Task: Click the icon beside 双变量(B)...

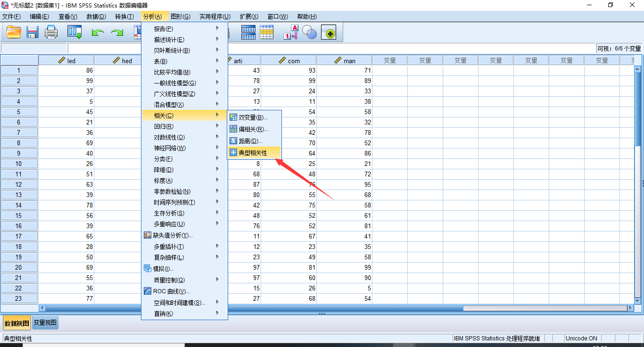Action: (x=233, y=117)
